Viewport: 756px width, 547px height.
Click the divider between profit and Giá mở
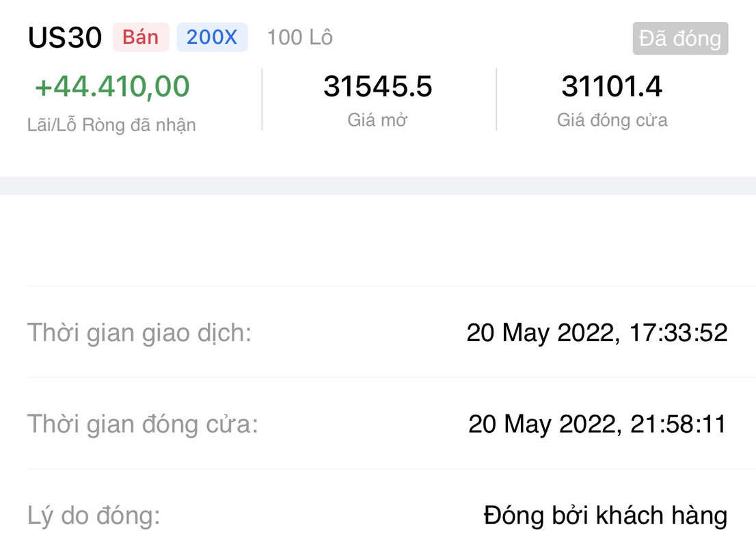pyautogui.click(x=262, y=99)
